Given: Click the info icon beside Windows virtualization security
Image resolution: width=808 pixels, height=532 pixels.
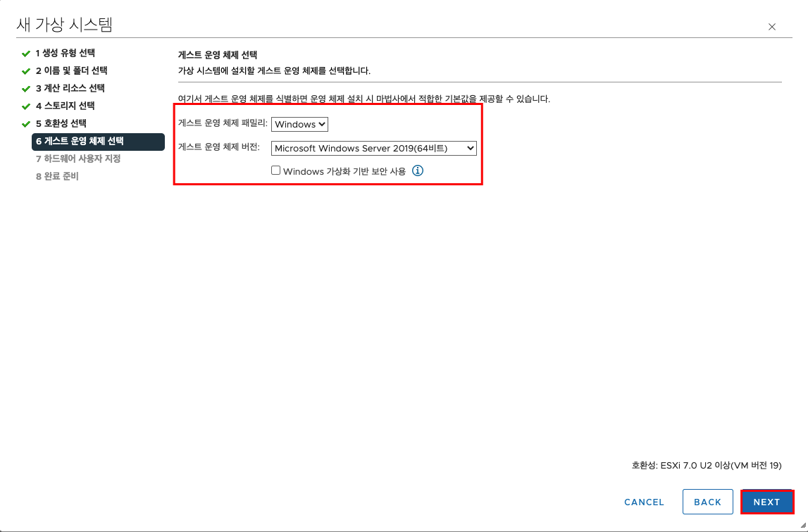Looking at the screenshot, I should click(418, 171).
